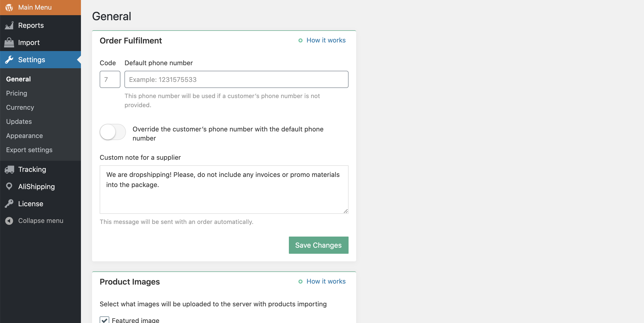644x323 pixels.
Task: Open the Updates settings submenu
Action: [x=19, y=122]
